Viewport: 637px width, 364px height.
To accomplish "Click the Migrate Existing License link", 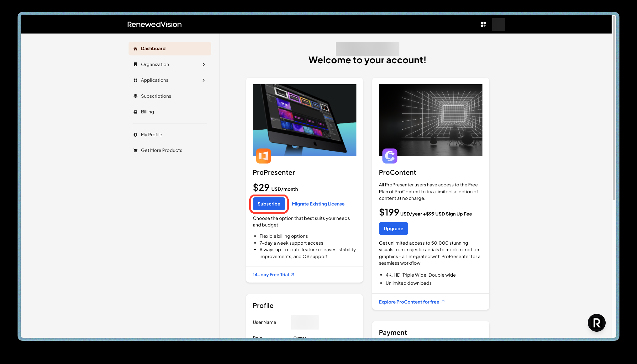I will click(318, 204).
